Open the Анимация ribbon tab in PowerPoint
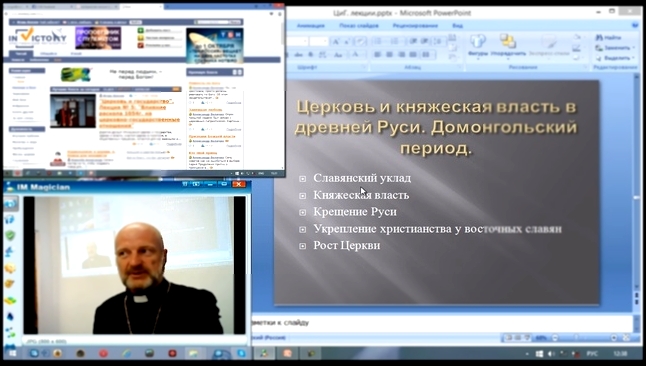This screenshot has width=646, height=366. click(311, 26)
